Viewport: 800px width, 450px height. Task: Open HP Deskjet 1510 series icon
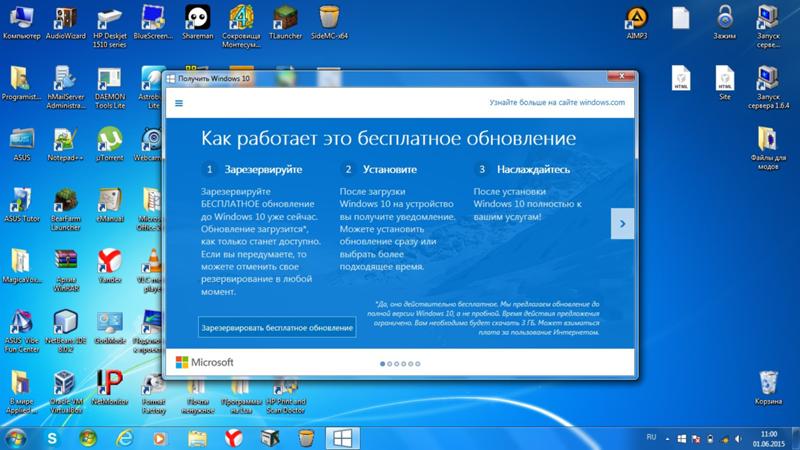point(109,27)
